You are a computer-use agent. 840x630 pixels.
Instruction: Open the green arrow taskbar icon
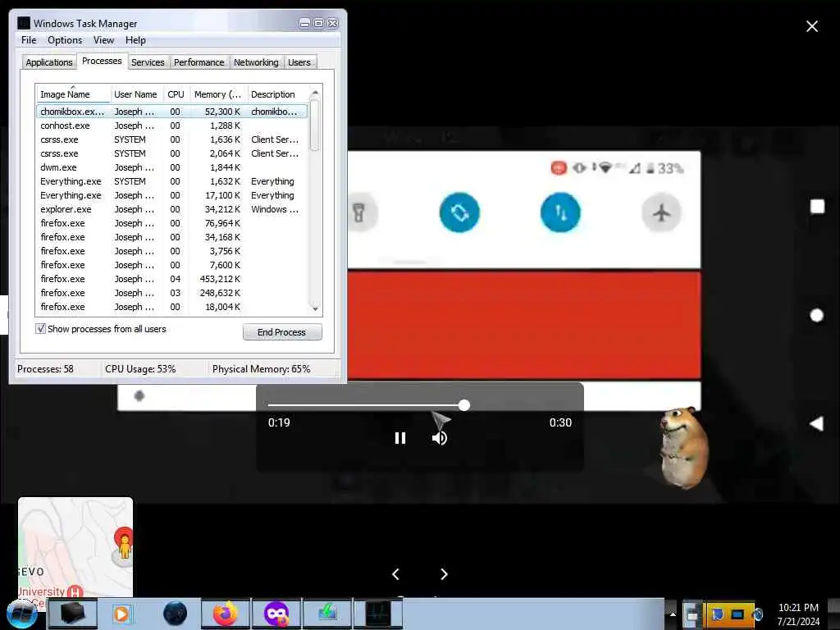pos(327,614)
